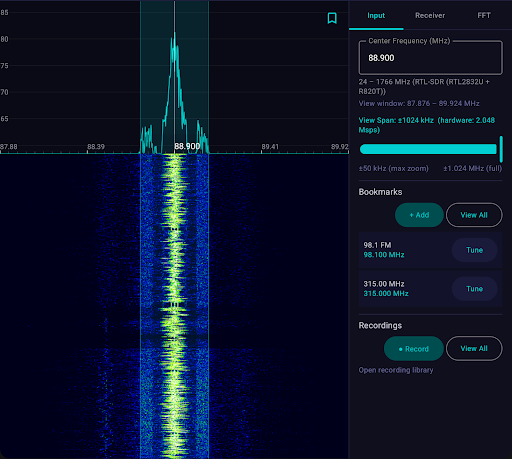Open the Receiver tab

tap(430, 15)
